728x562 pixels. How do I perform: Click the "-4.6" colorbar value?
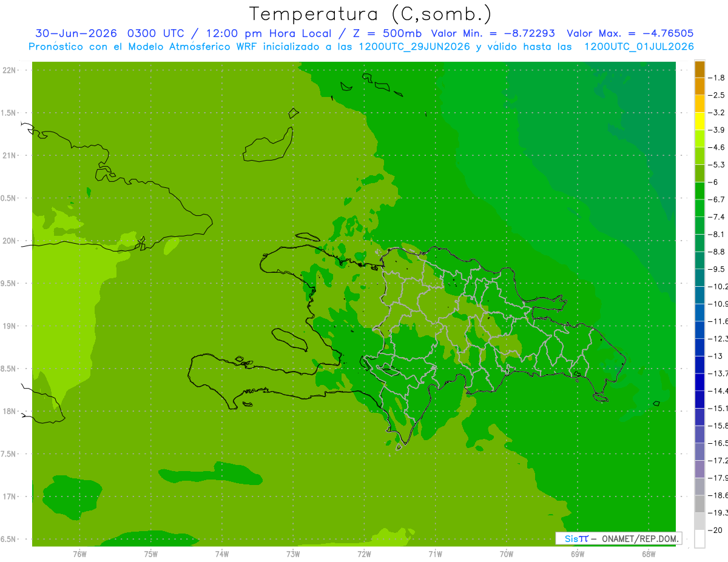pyautogui.click(x=716, y=147)
